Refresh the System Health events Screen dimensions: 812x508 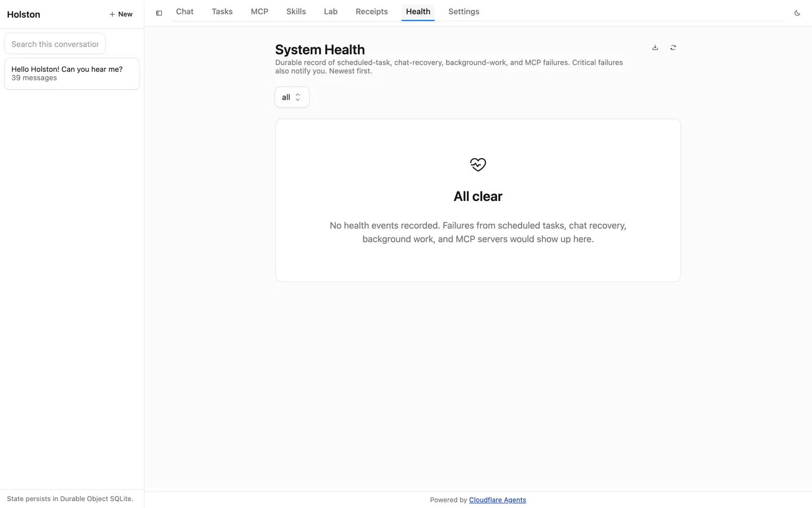(673, 47)
